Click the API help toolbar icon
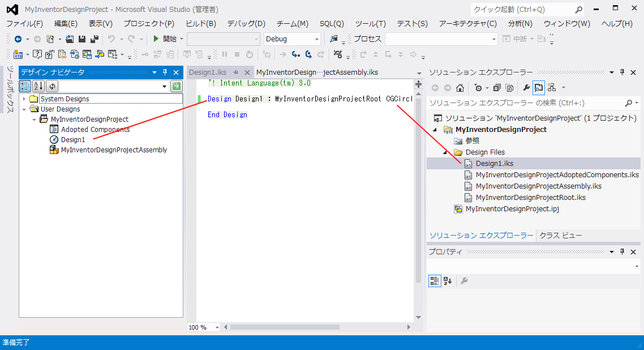Image resolution: width=644 pixels, height=350 pixels. tap(50, 54)
